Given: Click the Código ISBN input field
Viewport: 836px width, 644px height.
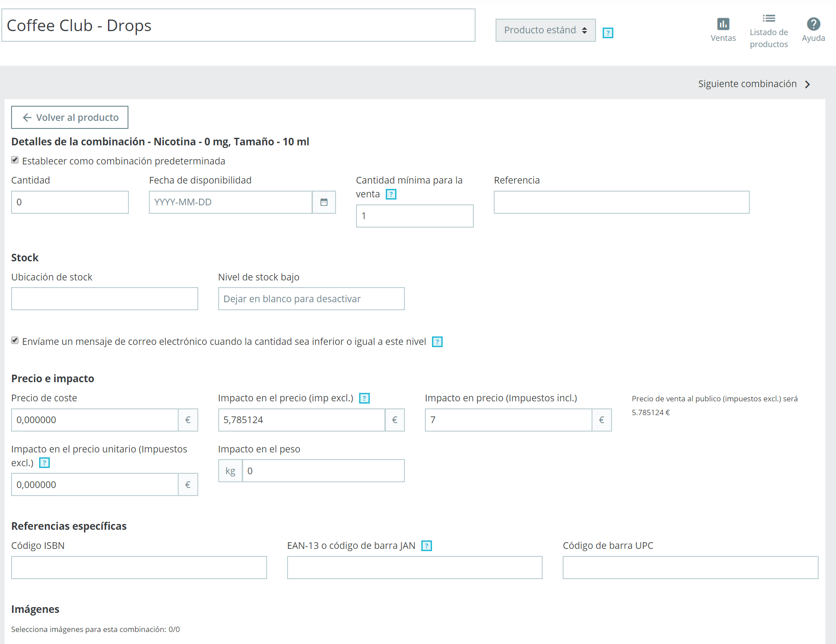Looking at the screenshot, I should [139, 568].
